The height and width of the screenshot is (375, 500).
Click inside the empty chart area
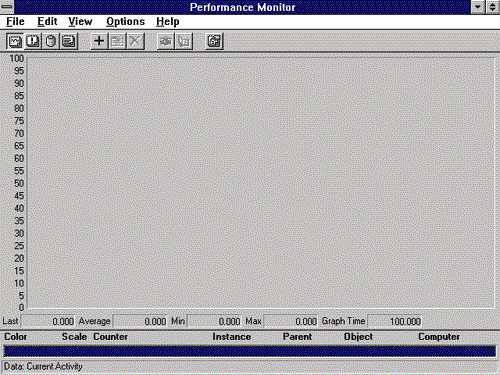click(260, 183)
